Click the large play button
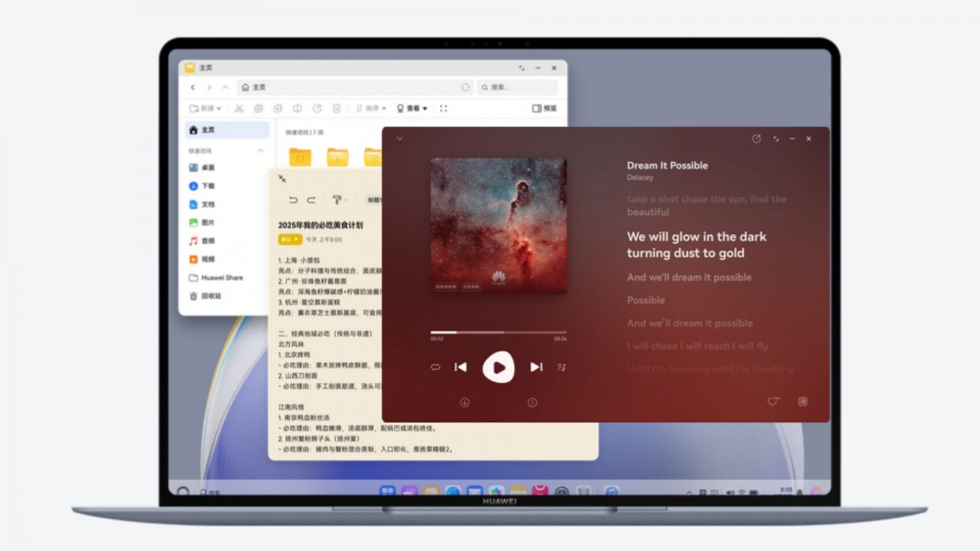Viewport: 980px width, 551px height. [x=499, y=367]
